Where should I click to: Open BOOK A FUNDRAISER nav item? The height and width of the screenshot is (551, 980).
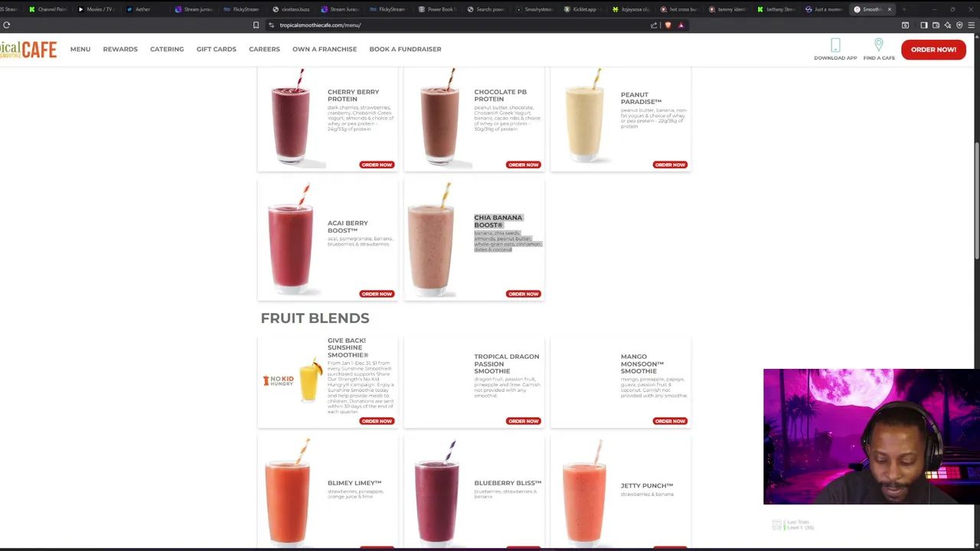405,49
